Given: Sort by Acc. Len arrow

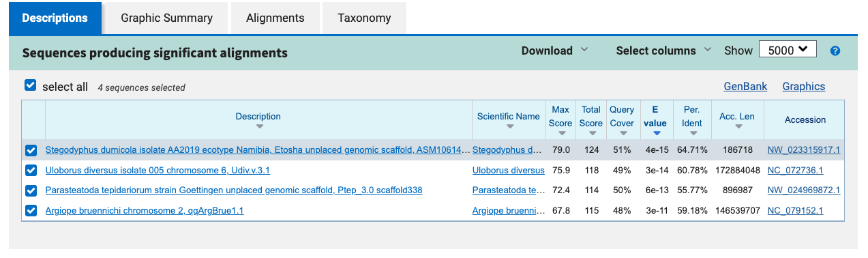Looking at the screenshot, I should [737, 127].
